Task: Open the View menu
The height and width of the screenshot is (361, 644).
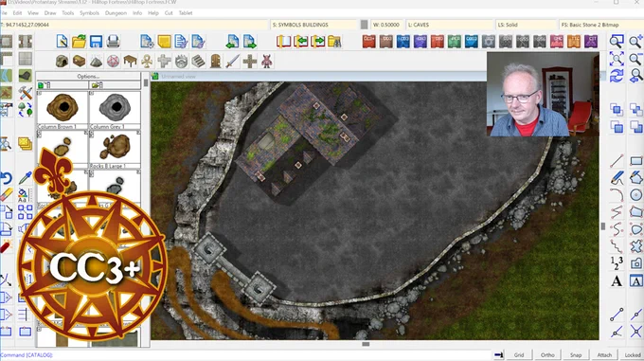Action: click(x=33, y=13)
